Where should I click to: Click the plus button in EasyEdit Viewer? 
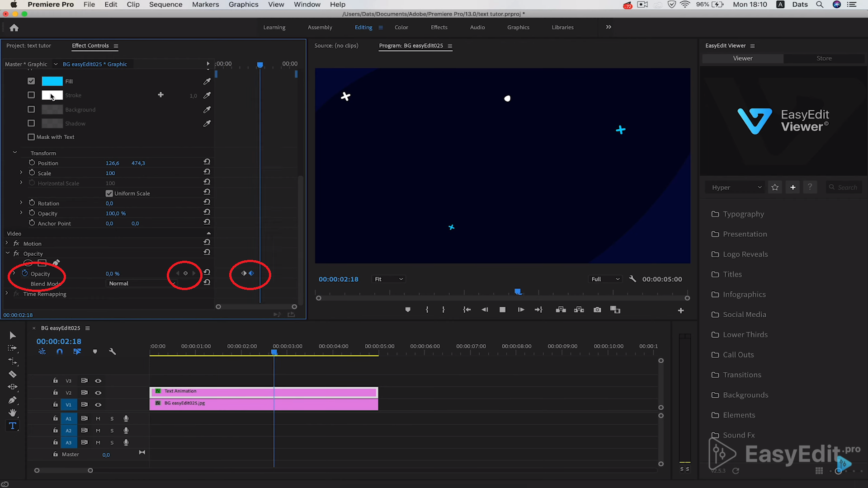pyautogui.click(x=793, y=187)
